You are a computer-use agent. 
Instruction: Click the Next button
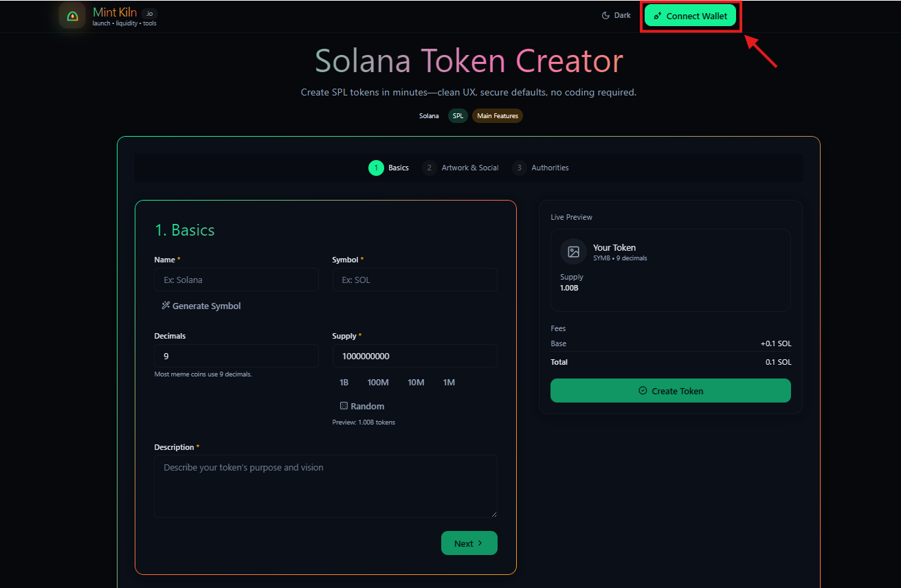(x=469, y=543)
